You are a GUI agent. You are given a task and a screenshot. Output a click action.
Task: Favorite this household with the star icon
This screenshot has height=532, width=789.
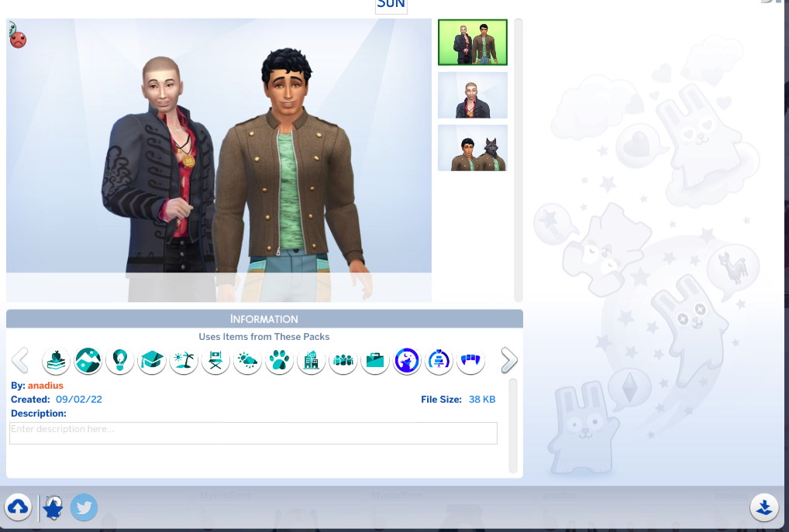click(x=53, y=508)
